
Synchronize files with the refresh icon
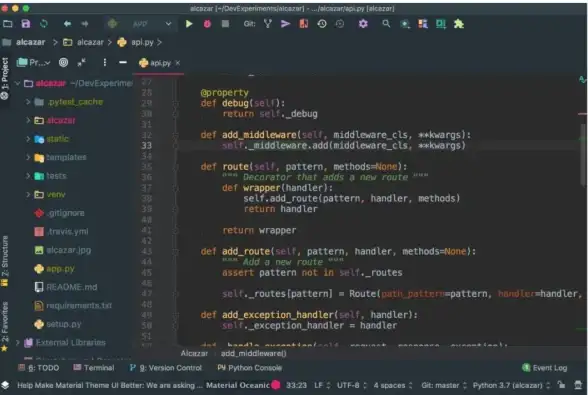click(44, 24)
